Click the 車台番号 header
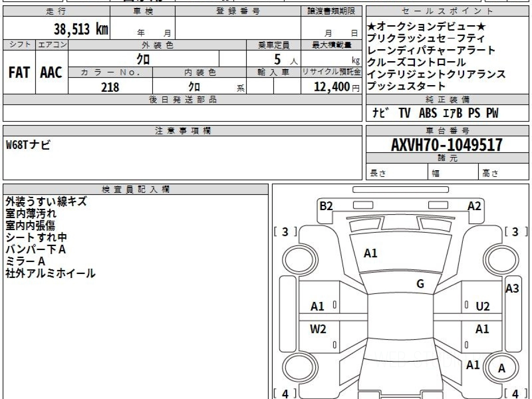 coord(448,130)
